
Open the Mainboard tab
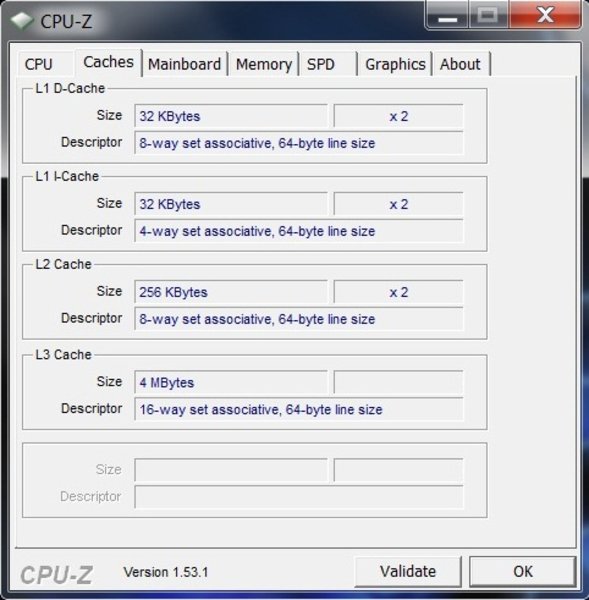pos(184,64)
